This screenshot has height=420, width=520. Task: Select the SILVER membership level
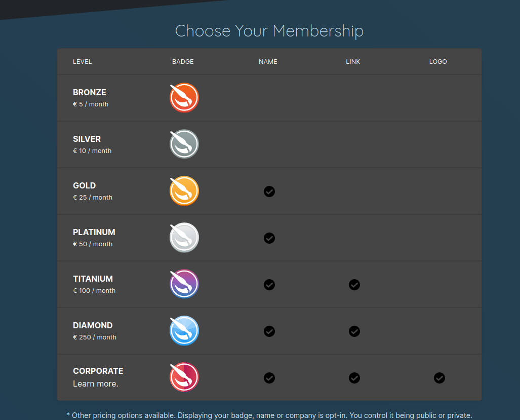(x=87, y=139)
